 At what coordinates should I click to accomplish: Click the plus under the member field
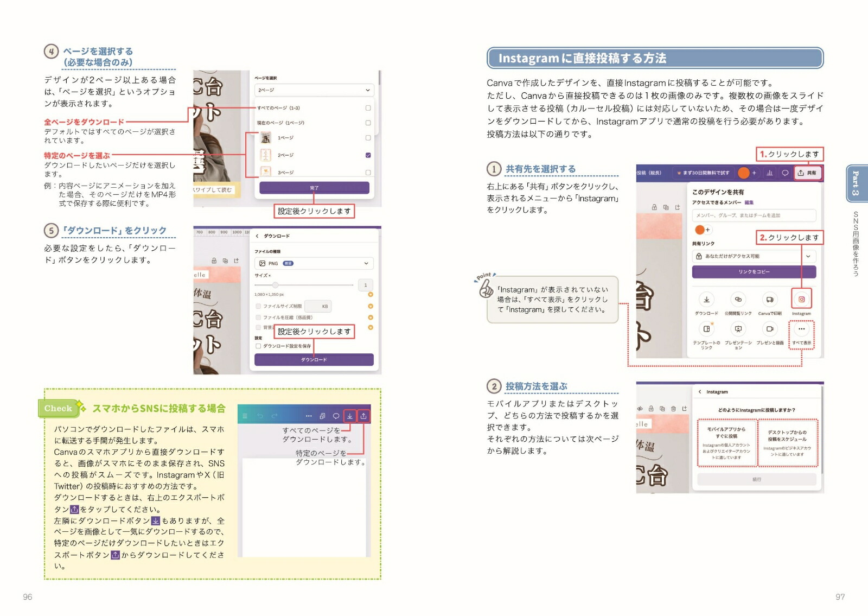pos(707,230)
